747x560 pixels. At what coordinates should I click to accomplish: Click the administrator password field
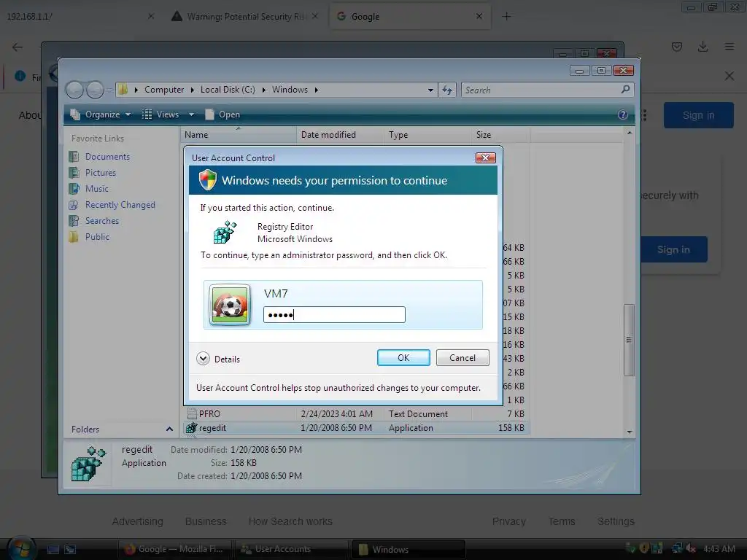[x=334, y=315]
